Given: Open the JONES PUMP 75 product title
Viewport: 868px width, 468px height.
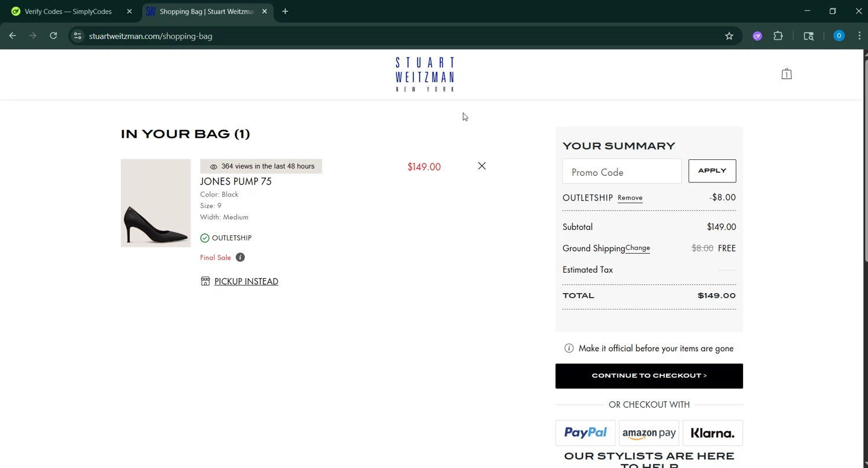Looking at the screenshot, I should tap(236, 181).
